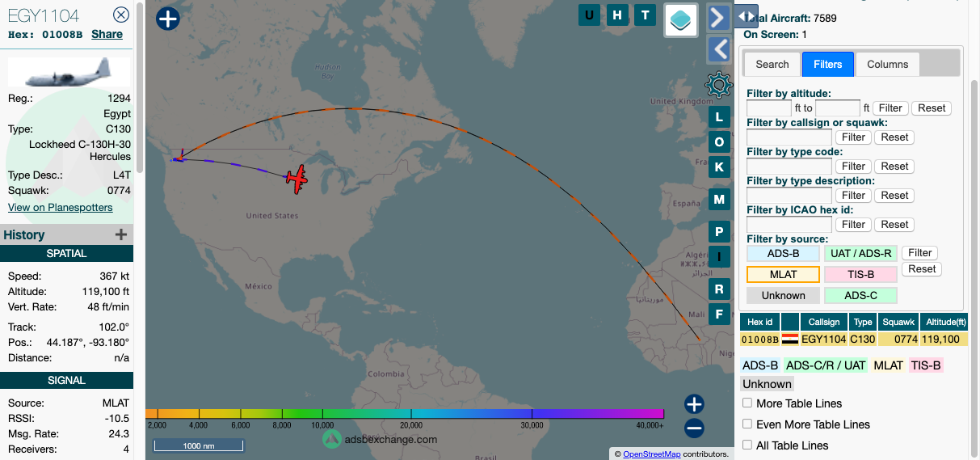Toggle the U map button

589,15
